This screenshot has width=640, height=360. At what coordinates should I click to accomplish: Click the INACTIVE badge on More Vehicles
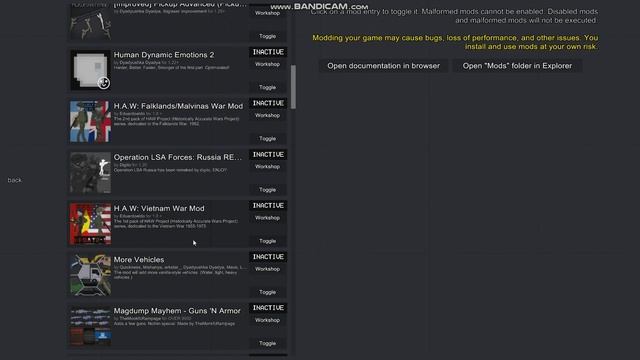[268, 257]
